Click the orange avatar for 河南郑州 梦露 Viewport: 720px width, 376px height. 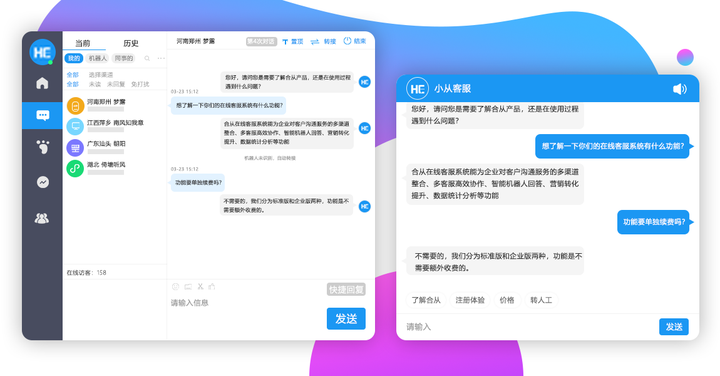75,106
